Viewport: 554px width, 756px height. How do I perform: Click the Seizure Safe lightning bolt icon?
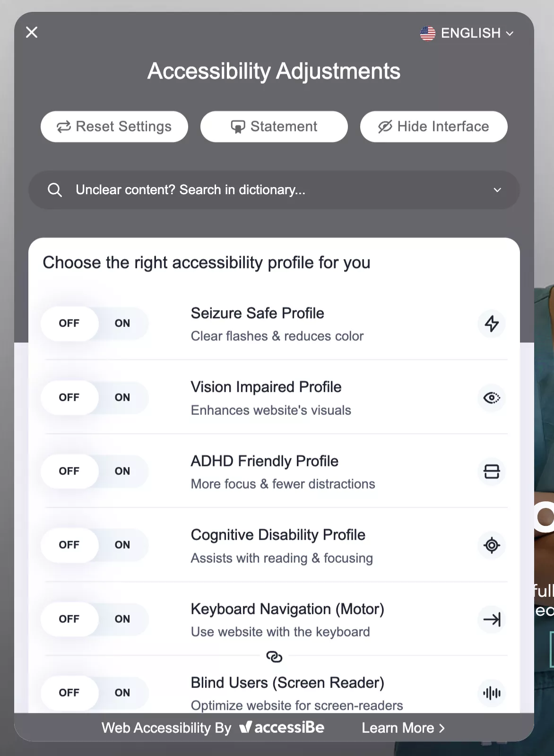[x=492, y=324]
